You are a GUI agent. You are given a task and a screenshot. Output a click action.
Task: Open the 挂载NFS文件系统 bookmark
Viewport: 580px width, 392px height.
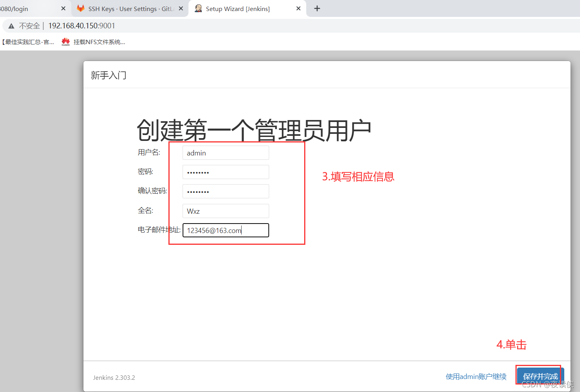(x=94, y=42)
